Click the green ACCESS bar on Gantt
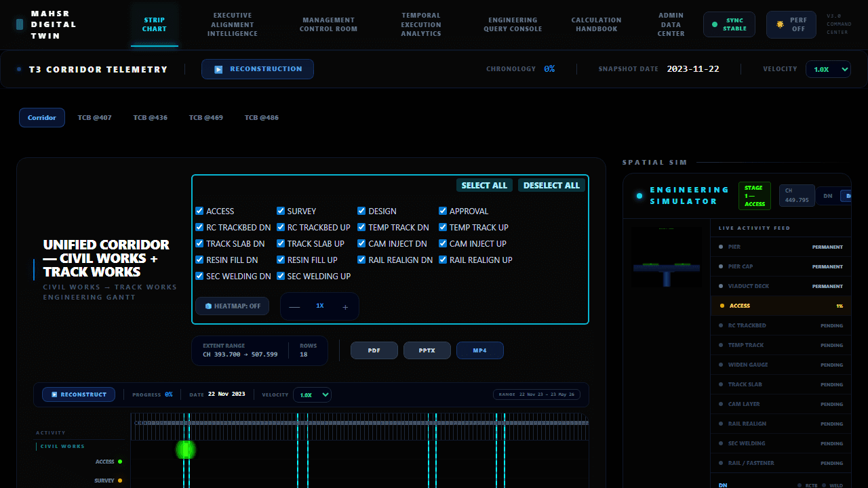The height and width of the screenshot is (488, 868). [x=185, y=449]
